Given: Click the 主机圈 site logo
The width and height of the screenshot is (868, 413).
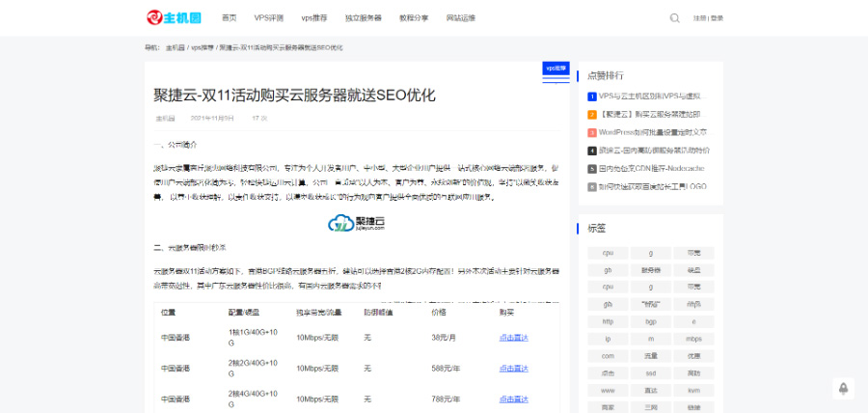Looking at the screenshot, I should click(174, 17).
